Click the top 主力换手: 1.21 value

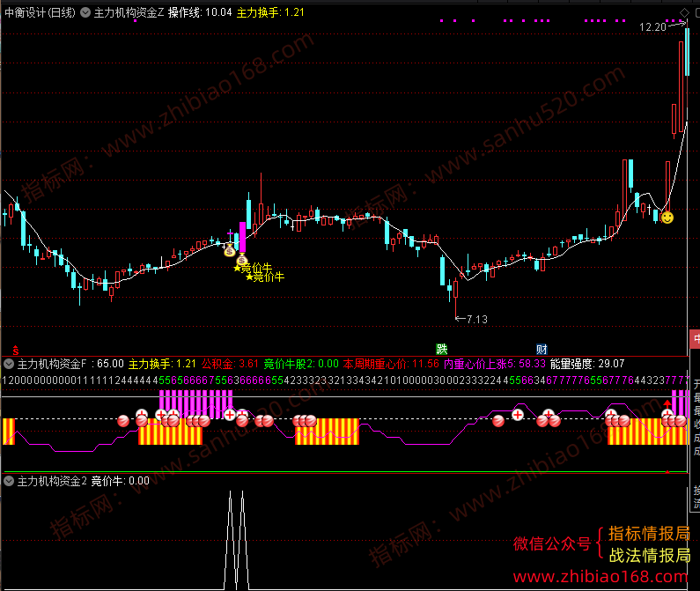click(270, 12)
